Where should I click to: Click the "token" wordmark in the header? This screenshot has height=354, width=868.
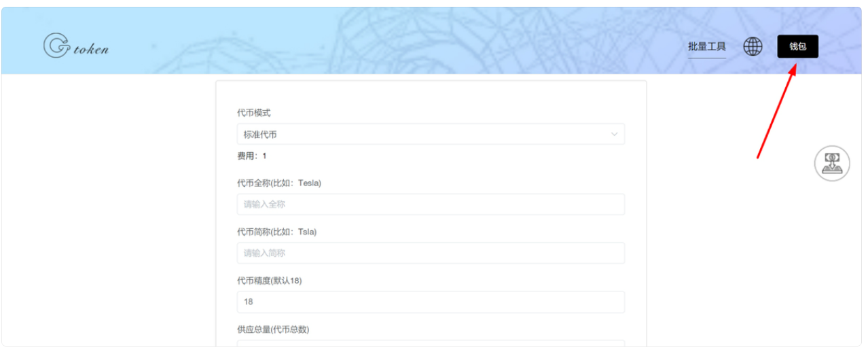(x=91, y=49)
